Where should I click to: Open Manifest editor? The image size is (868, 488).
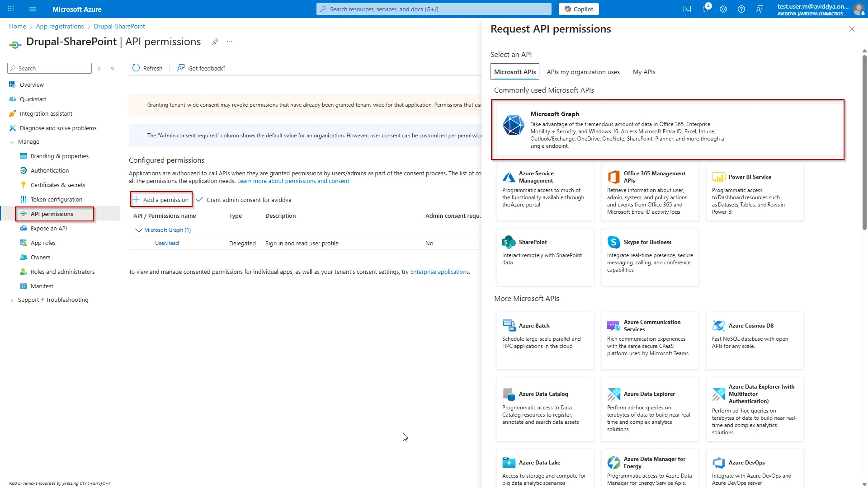tap(42, 286)
